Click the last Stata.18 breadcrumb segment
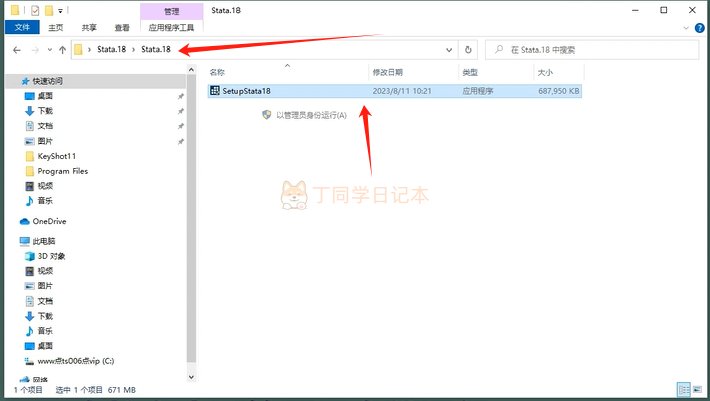This screenshot has height=401, width=710. (x=156, y=49)
